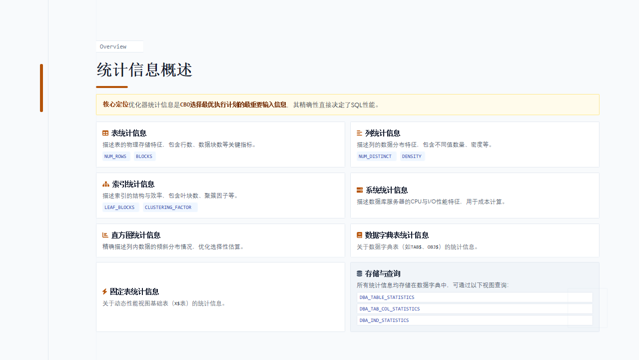Click the chart icon beside 直方图统计信息
The width and height of the screenshot is (639, 360).
105,235
